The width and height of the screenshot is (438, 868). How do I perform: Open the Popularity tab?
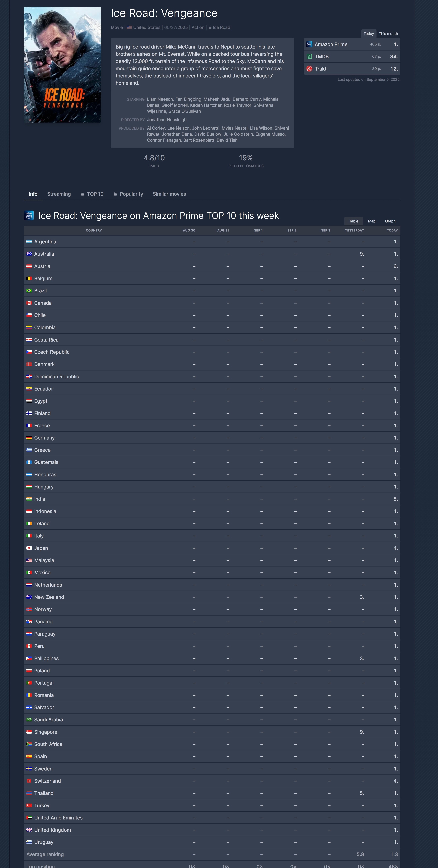(128, 194)
